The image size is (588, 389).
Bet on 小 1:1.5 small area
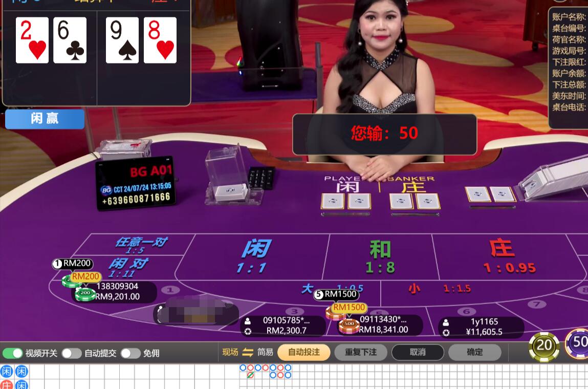point(439,289)
